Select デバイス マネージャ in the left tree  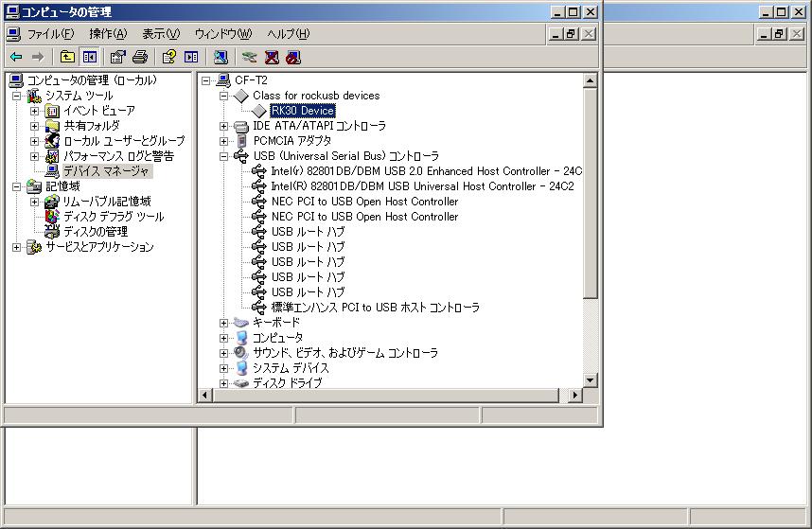point(106,170)
